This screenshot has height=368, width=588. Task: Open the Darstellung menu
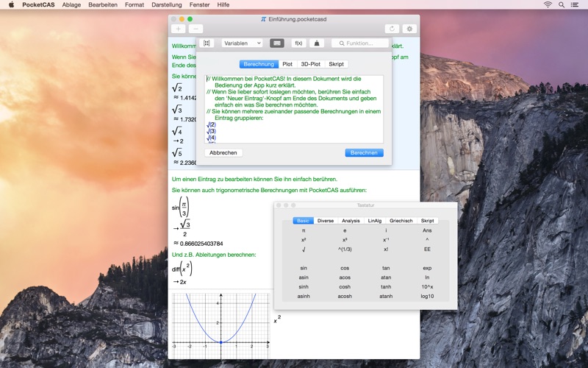pos(167,5)
